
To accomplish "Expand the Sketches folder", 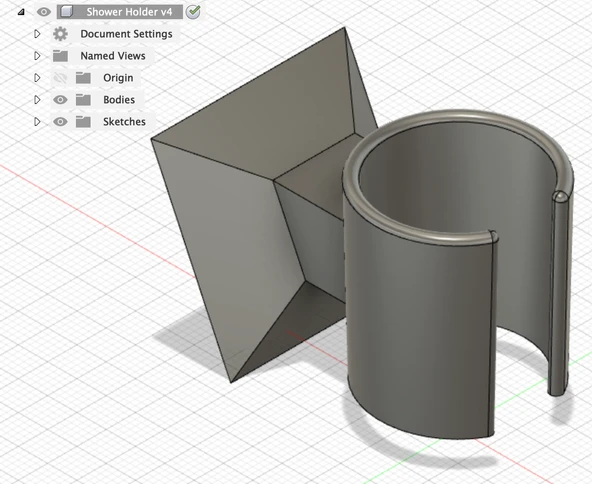I will [37, 122].
